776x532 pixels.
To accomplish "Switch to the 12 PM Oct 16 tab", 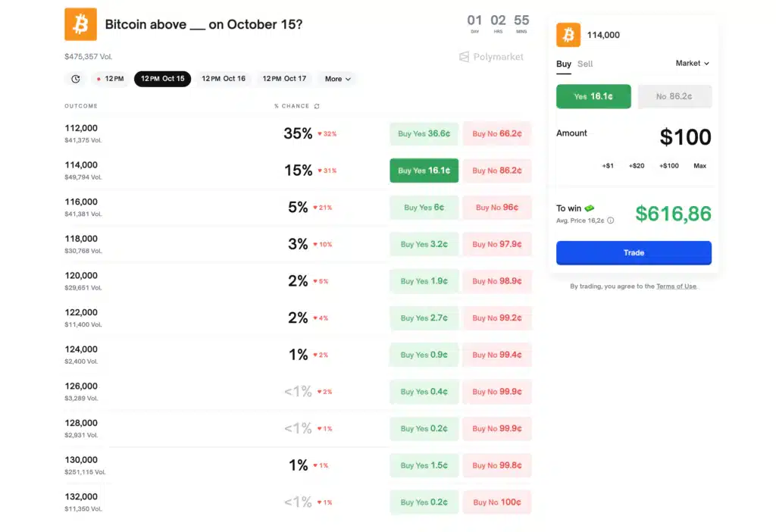I will click(224, 78).
